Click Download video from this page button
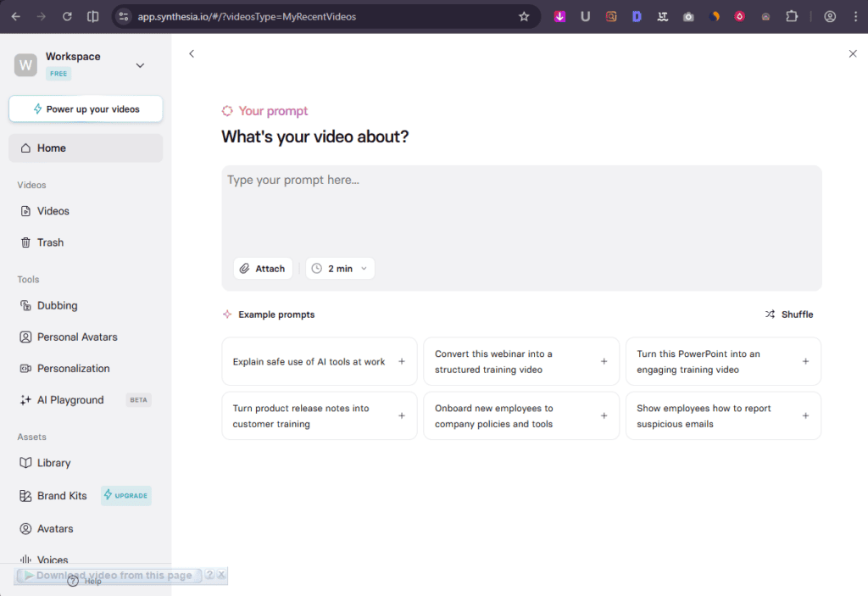Image resolution: width=868 pixels, height=596 pixels. pos(109,576)
